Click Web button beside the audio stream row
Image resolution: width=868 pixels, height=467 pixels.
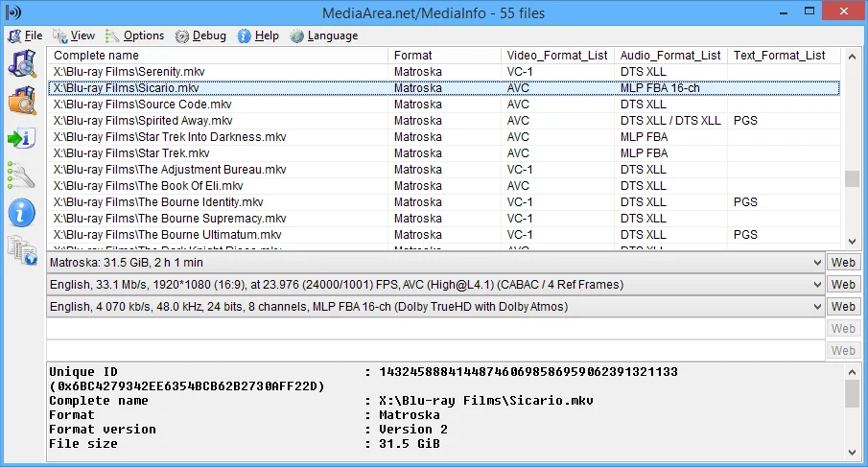843,307
